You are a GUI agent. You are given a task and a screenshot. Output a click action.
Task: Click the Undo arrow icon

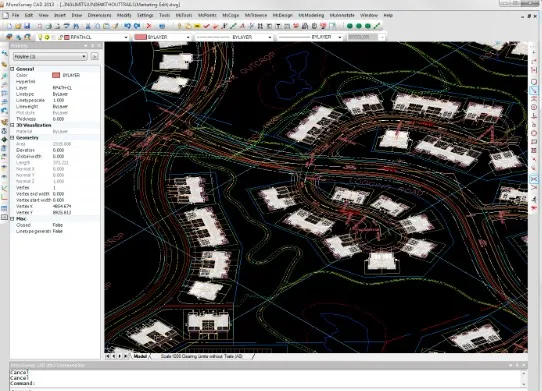(128, 26)
